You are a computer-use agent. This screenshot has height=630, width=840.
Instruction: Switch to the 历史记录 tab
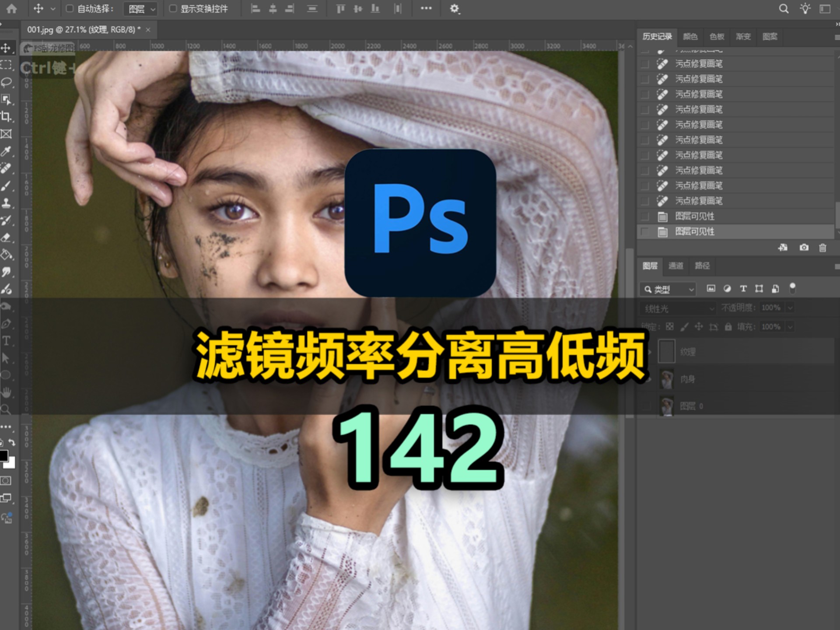tap(657, 36)
